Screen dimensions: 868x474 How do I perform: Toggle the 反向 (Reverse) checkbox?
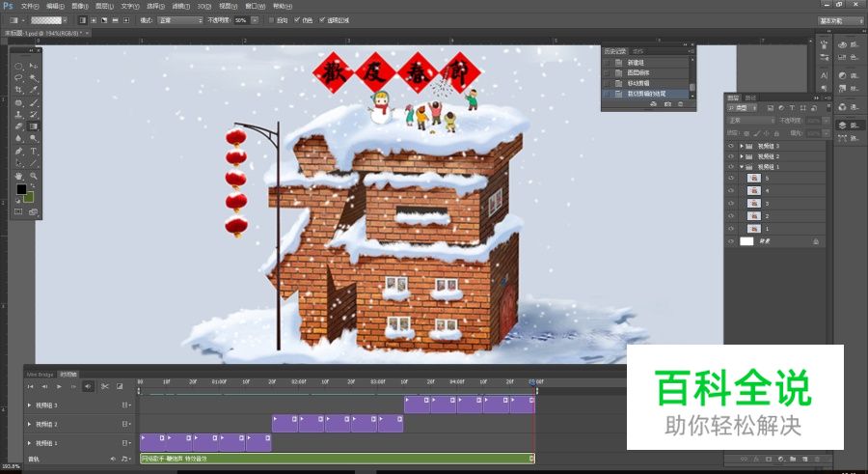(x=272, y=19)
